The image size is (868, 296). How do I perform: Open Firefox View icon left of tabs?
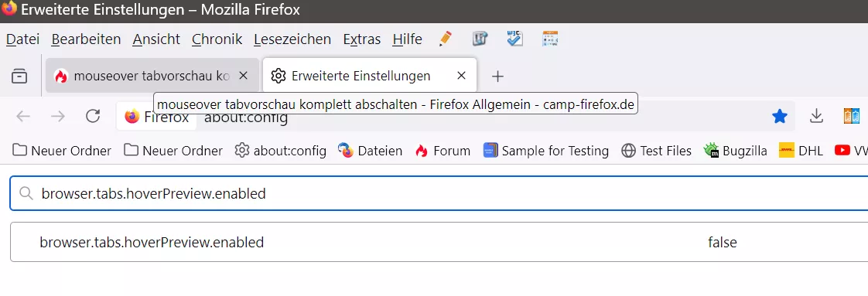point(19,76)
